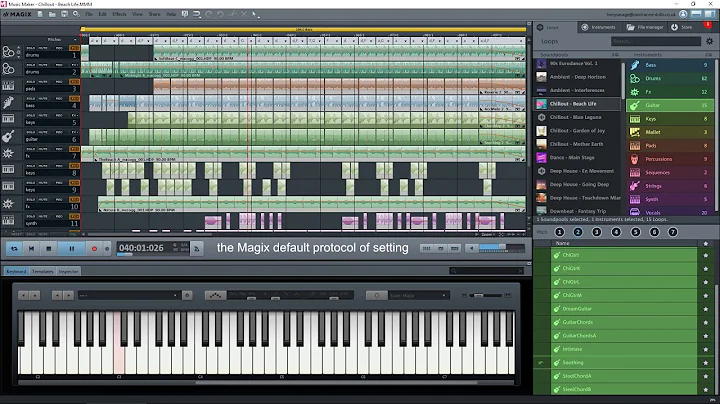
Task: Select the Synth instrument category
Action: point(670,199)
